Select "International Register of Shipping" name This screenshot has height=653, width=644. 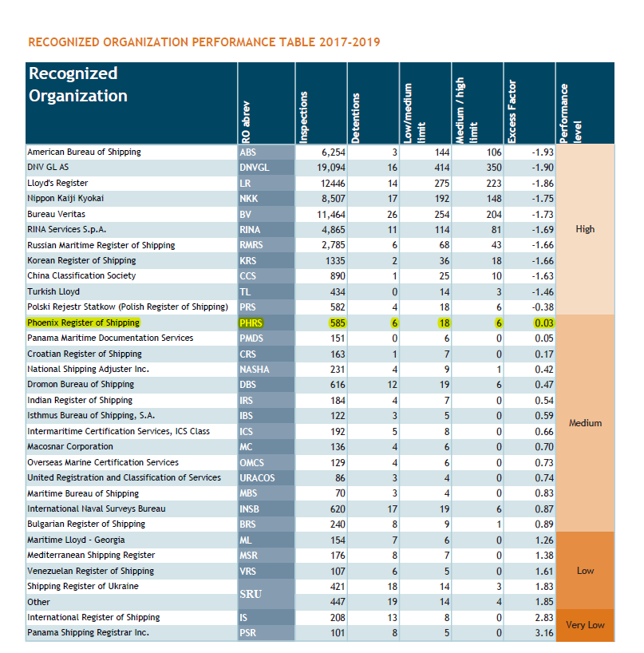93,617
